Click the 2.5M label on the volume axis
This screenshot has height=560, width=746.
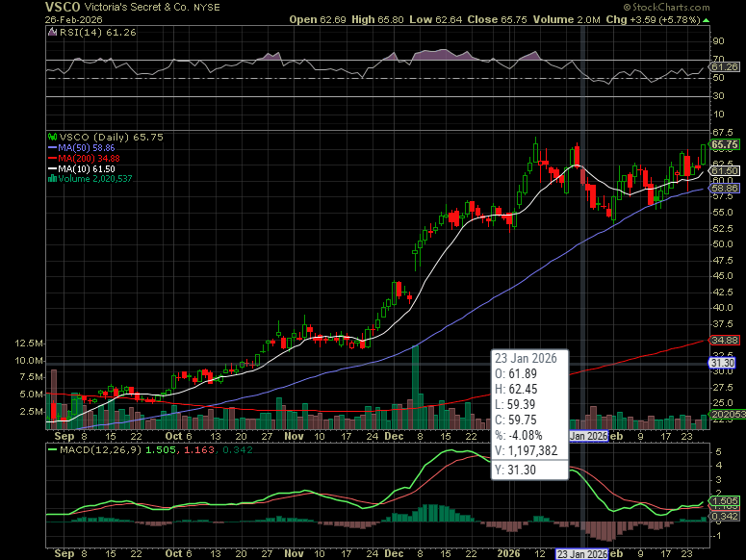(32, 411)
